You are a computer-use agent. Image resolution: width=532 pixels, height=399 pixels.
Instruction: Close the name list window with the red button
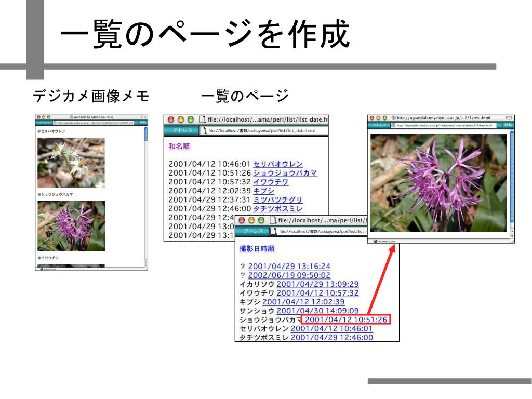coord(242,220)
